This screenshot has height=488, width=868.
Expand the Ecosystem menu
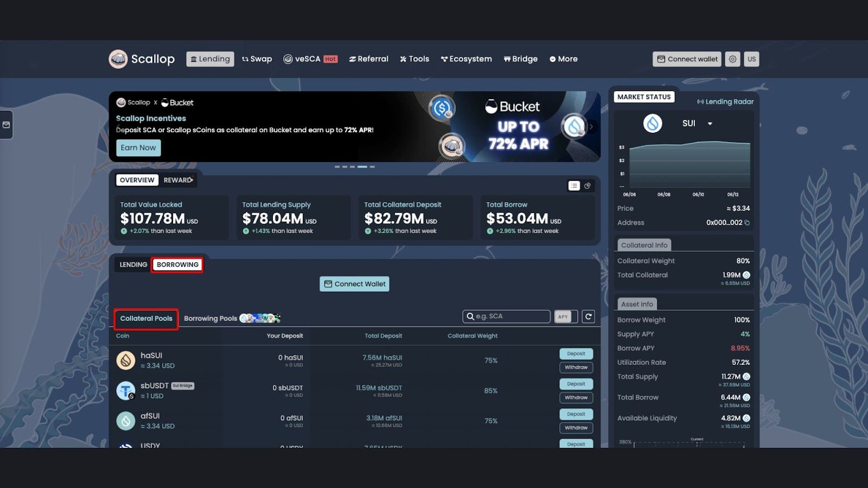coord(466,59)
